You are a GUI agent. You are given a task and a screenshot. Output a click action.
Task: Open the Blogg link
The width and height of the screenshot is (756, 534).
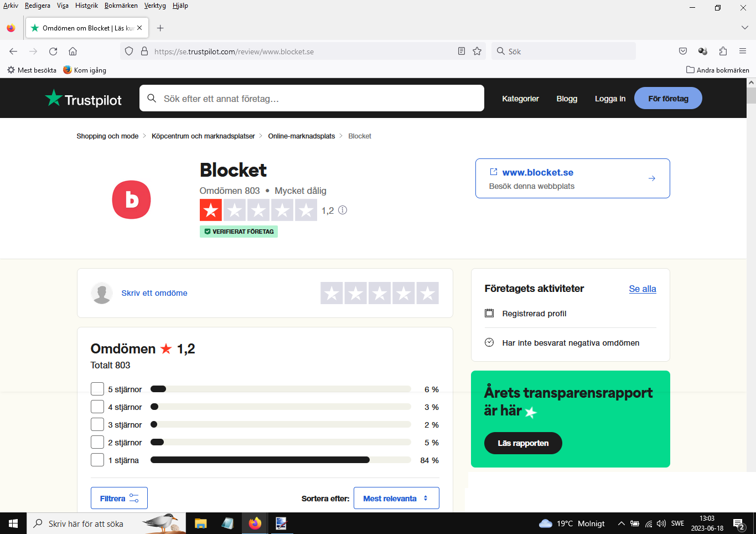coord(567,99)
